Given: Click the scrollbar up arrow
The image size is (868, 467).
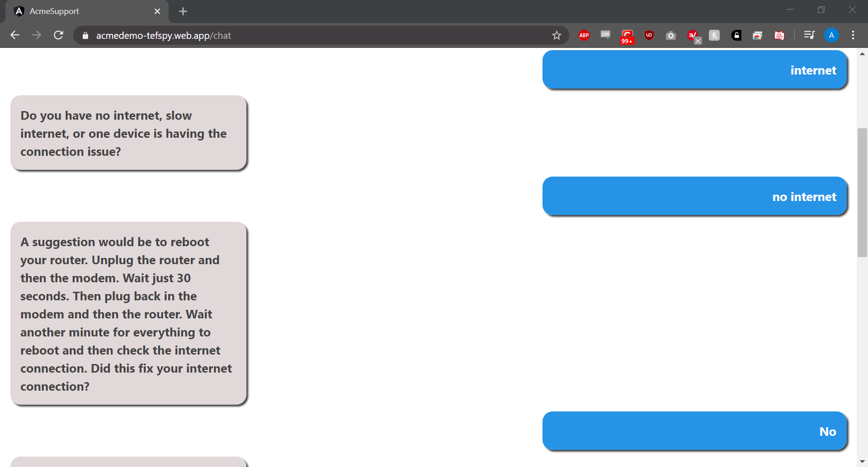Looking at the screenshot, I should click(862, 54).
